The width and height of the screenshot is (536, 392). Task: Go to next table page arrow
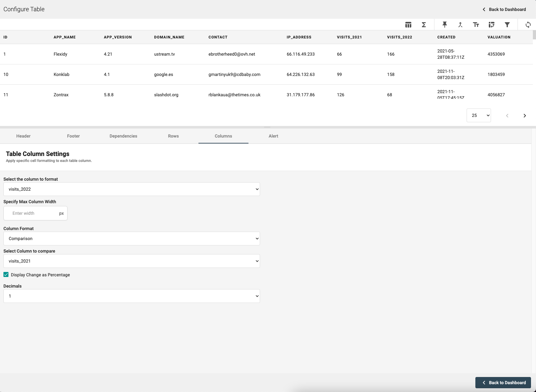[524, 116]
